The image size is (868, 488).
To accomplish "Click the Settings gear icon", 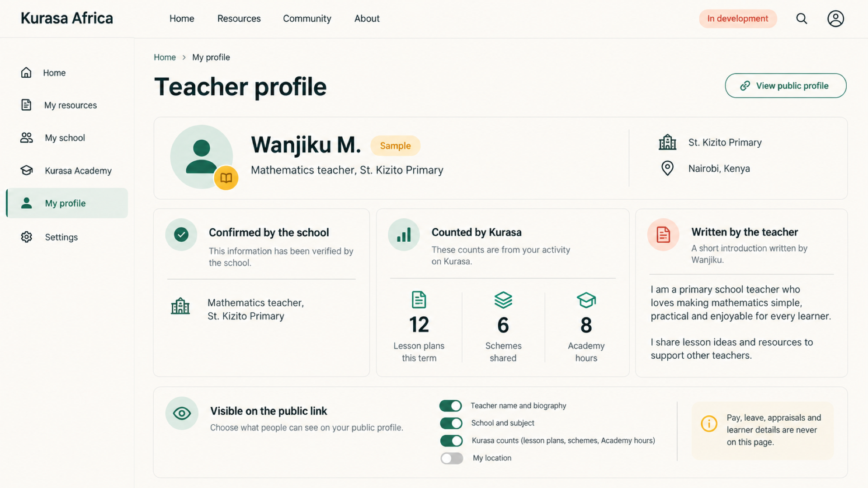I will 26,237.
